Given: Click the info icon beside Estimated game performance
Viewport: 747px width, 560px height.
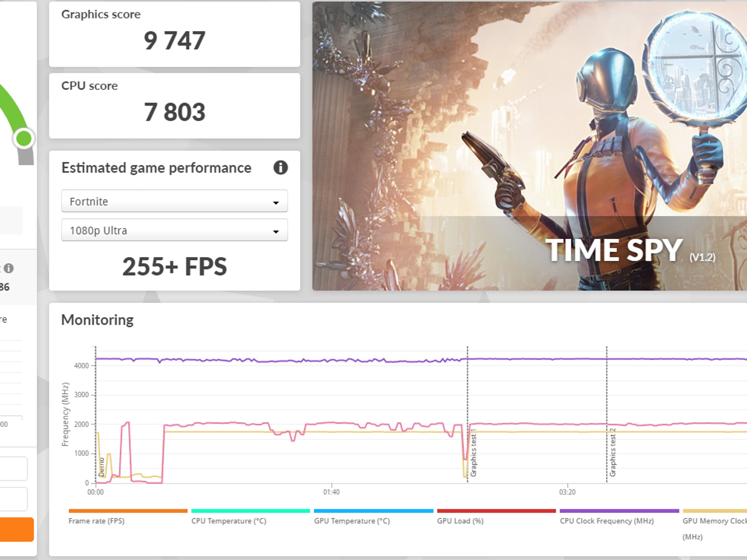Looking at the screenshot, I should 280,168.
